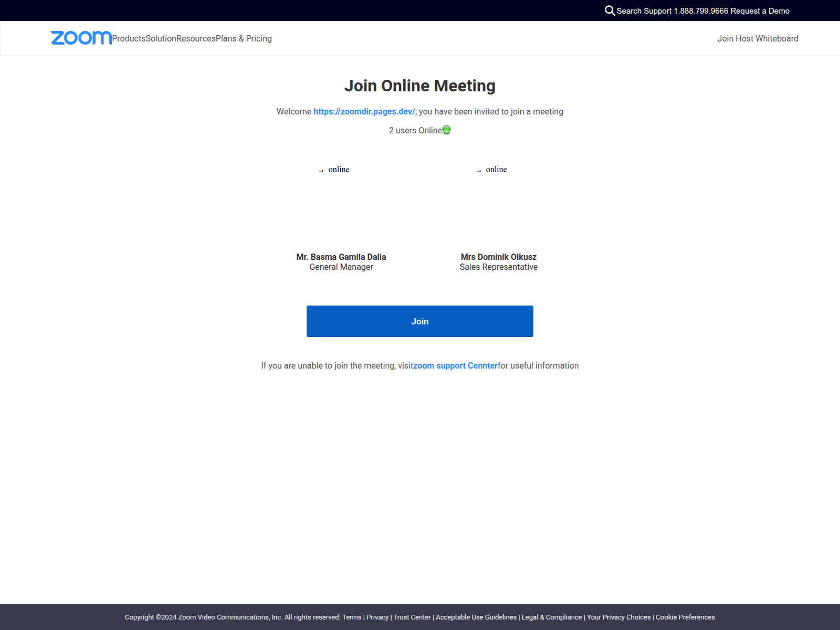
Task: Open the Products menu
Action: [x=129, y=38]
